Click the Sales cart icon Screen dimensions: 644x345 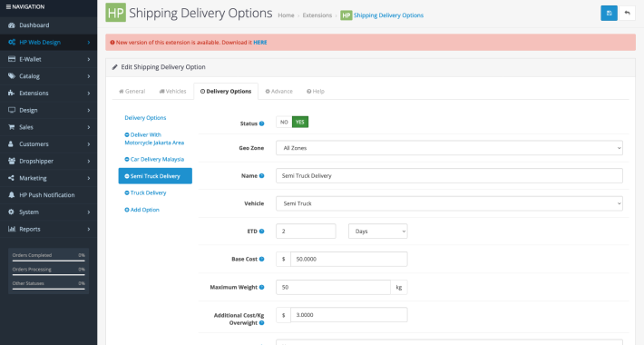point(12,127)
